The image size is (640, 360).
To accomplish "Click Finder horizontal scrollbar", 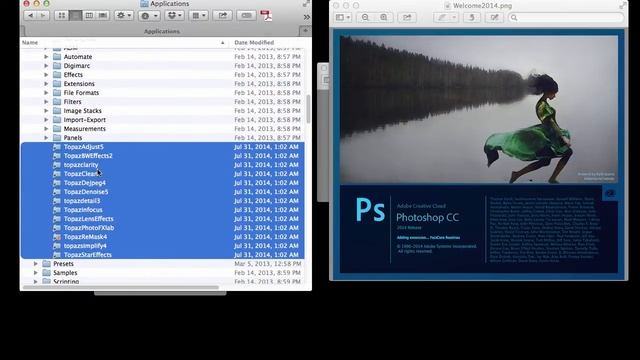I will coord(120,287).
